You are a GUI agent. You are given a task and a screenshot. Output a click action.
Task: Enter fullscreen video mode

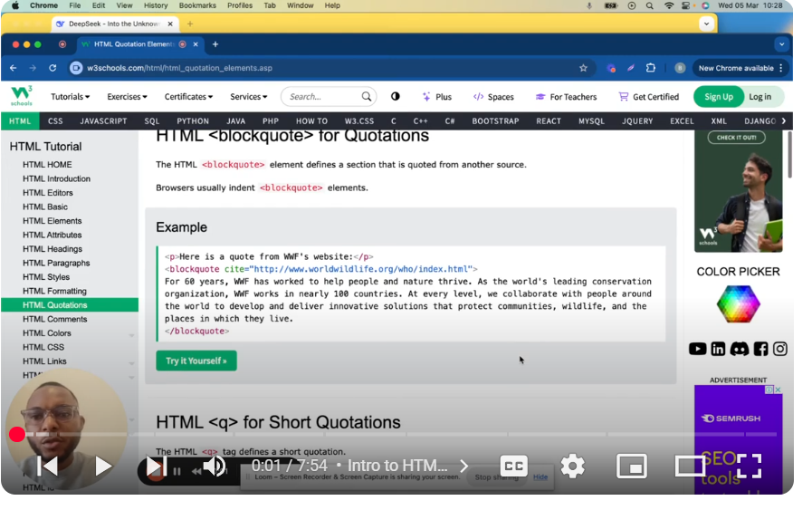coord(749,466)
